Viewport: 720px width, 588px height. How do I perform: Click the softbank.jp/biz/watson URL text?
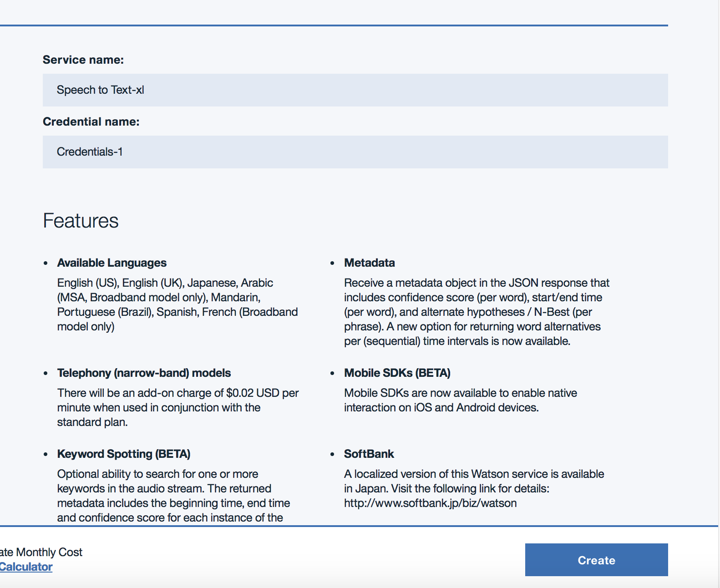coord(430,503)
